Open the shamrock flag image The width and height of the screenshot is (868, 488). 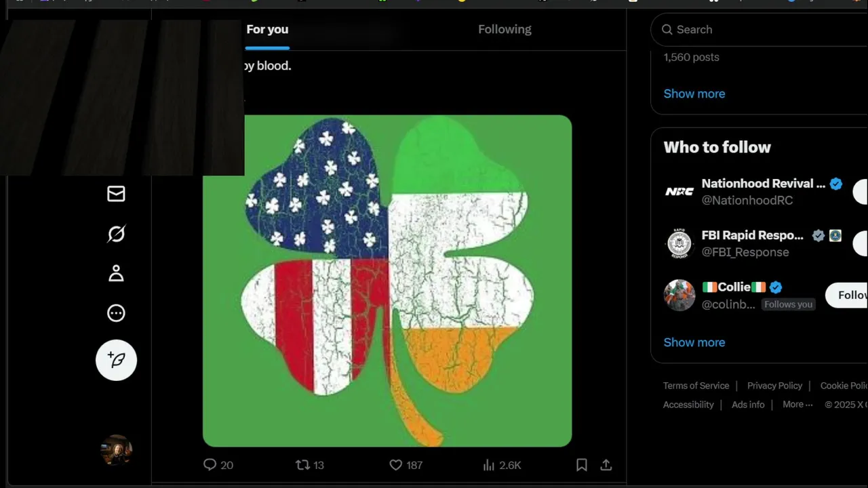(387, 281)
